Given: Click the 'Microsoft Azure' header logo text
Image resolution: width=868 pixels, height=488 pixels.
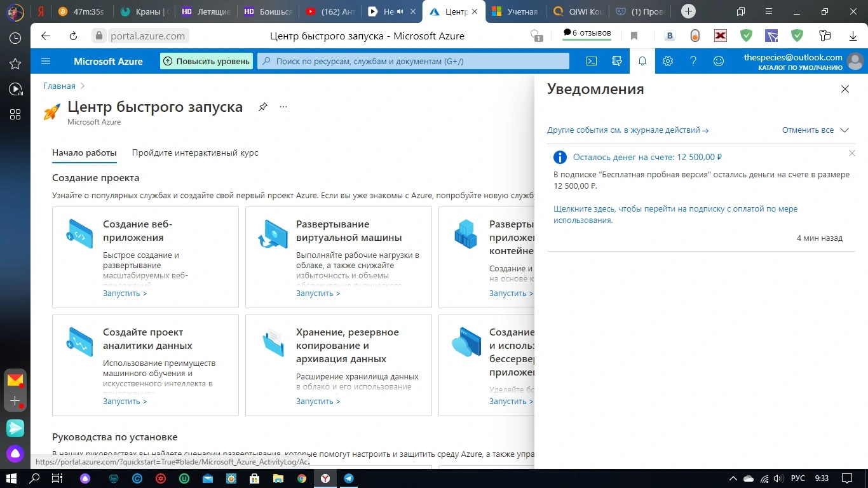Looking at the screenshot, I should coord(108,61).
